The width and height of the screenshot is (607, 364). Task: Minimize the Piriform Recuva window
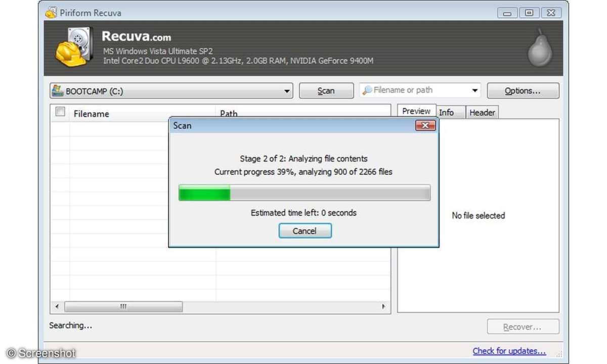[507, 13]
